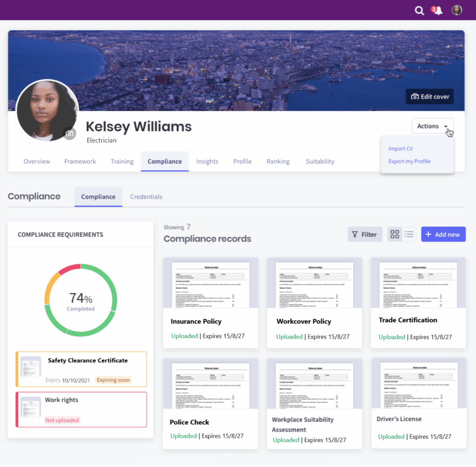The image size is (476, 467).
Task: Open the user avatar menu in top bar
Action: tap(457, 10)
